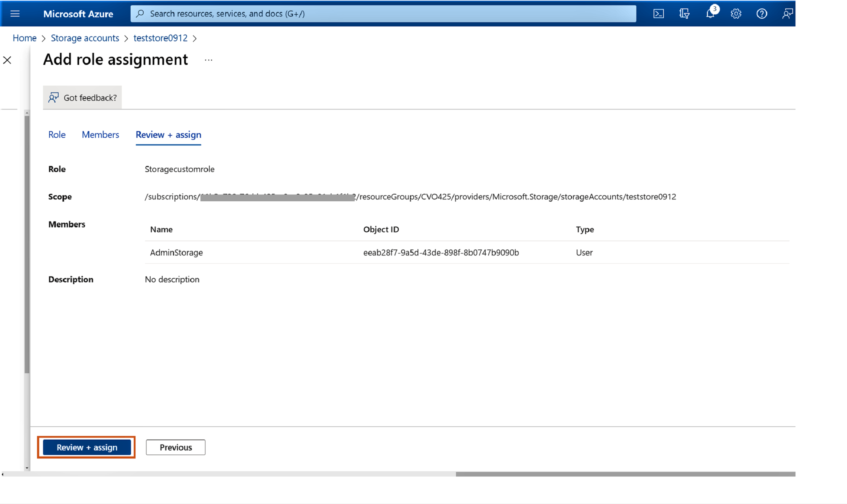This screenshot has height=504, width=847.
Task: Open the hamburger portal menu
Action: 15,14
